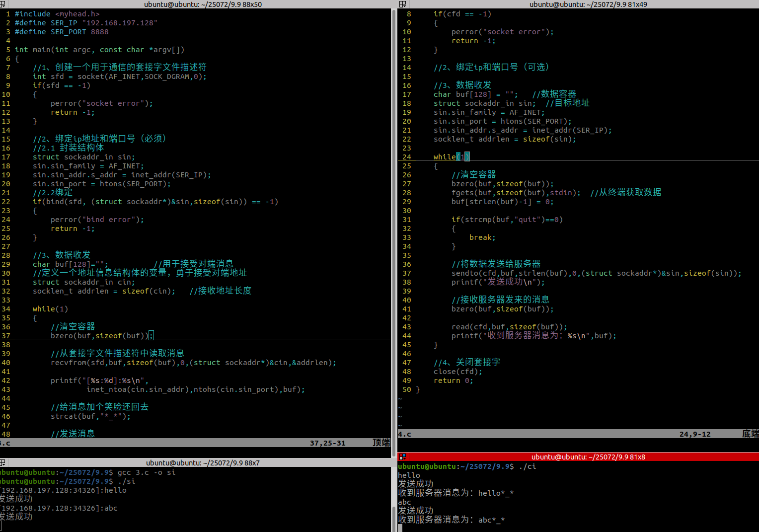Viewport: 759px width, 532px height.
Task: Click 'socklen_t addrlen = sizeof(cin);'
Action: 104,291
